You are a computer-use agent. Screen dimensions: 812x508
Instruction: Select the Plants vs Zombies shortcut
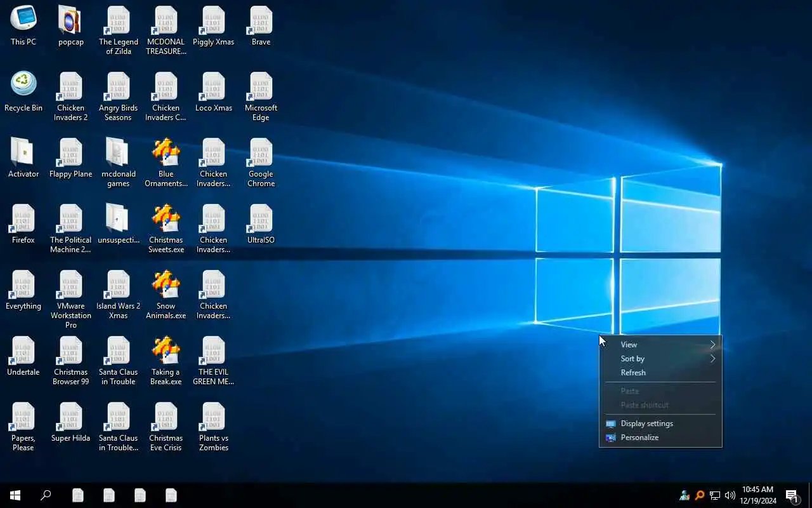click(214, 427)
